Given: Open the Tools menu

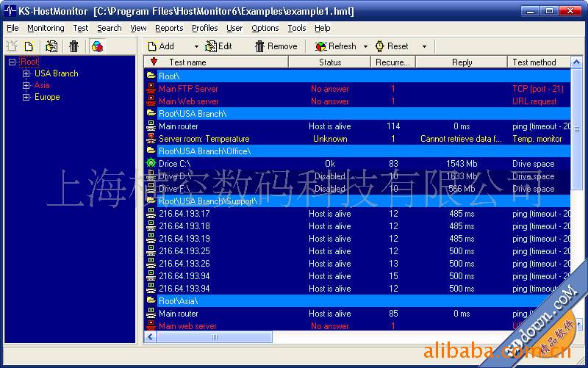Looking at the screenshot, I should pyautogui.click(x=297, y=28).
